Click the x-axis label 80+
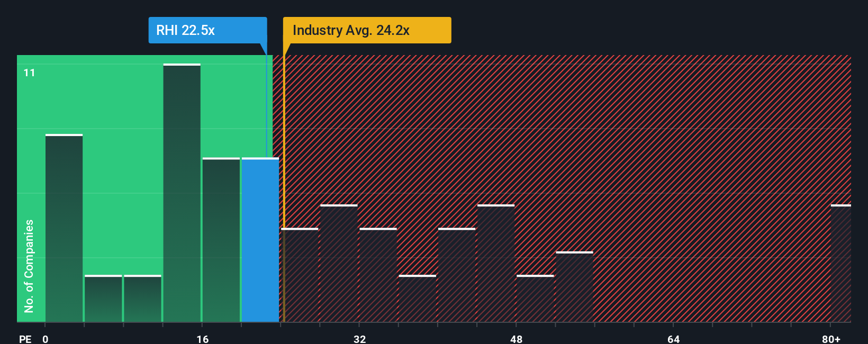 click(831, 339)
